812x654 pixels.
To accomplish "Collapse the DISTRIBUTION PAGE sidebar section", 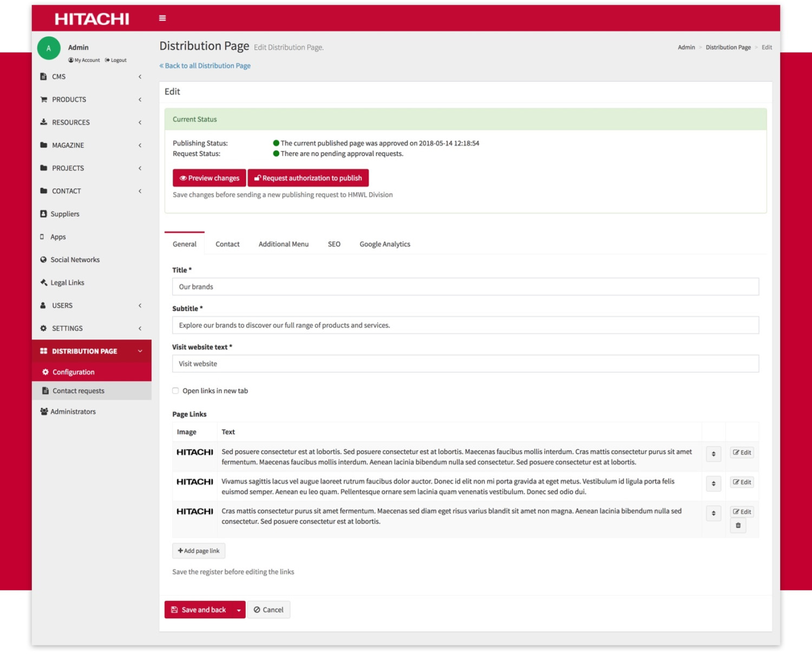I will (91, 351).
